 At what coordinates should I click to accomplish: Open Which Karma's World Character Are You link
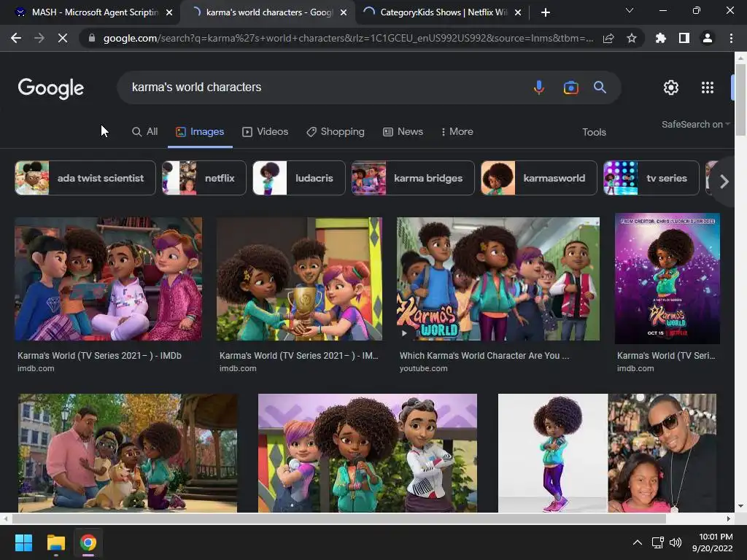point(484,356)
